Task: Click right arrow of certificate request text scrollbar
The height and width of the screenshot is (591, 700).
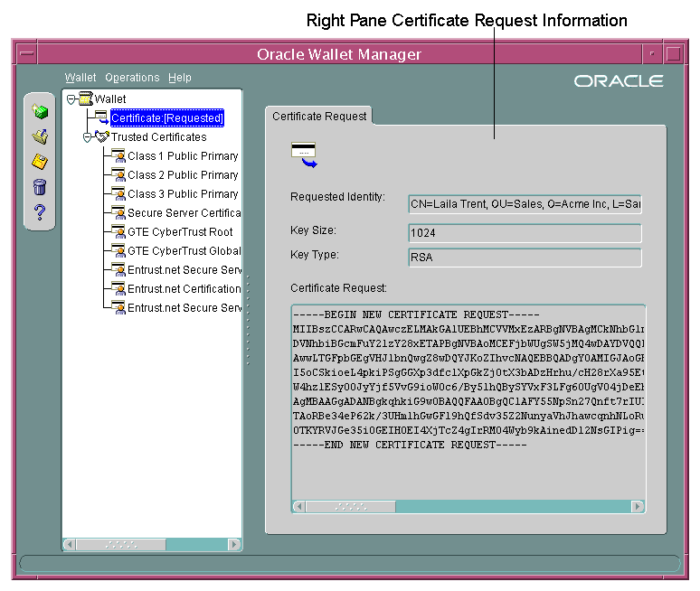Action: click(638, 507)
